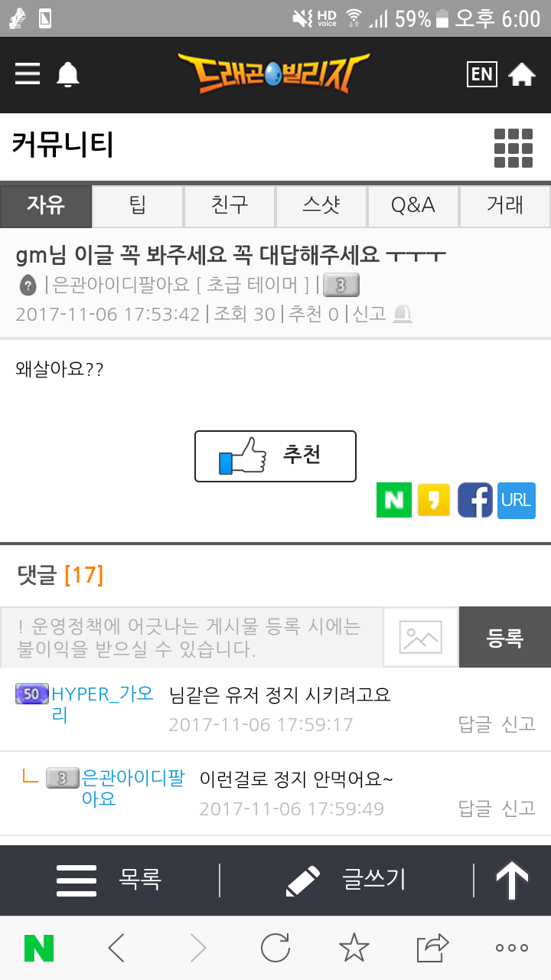Screen dimensions: 551x980
Task: Click the 추천 thumbs-up button
Action: pyautogui.click(x=275, y=456)
